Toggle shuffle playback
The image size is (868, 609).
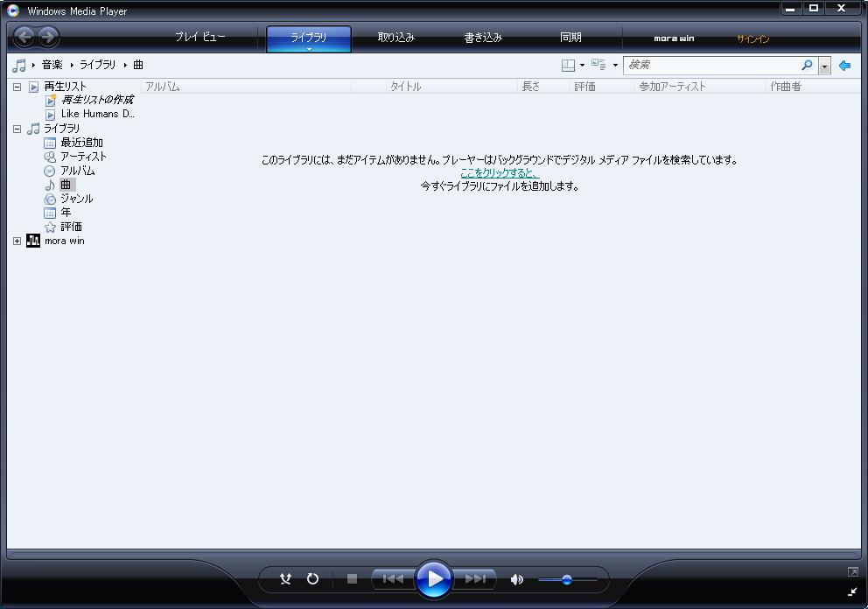point(285,579)
